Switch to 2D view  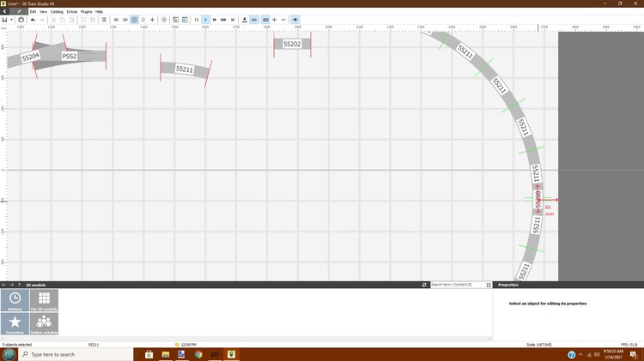pyautogui.click(x=125, y=20)
